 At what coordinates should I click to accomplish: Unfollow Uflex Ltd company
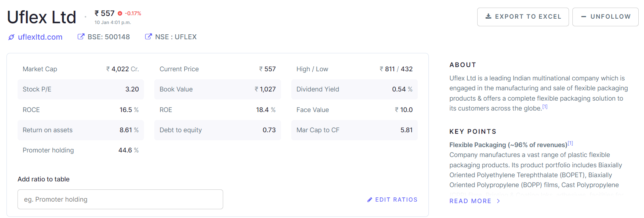(x=605, y=17)
